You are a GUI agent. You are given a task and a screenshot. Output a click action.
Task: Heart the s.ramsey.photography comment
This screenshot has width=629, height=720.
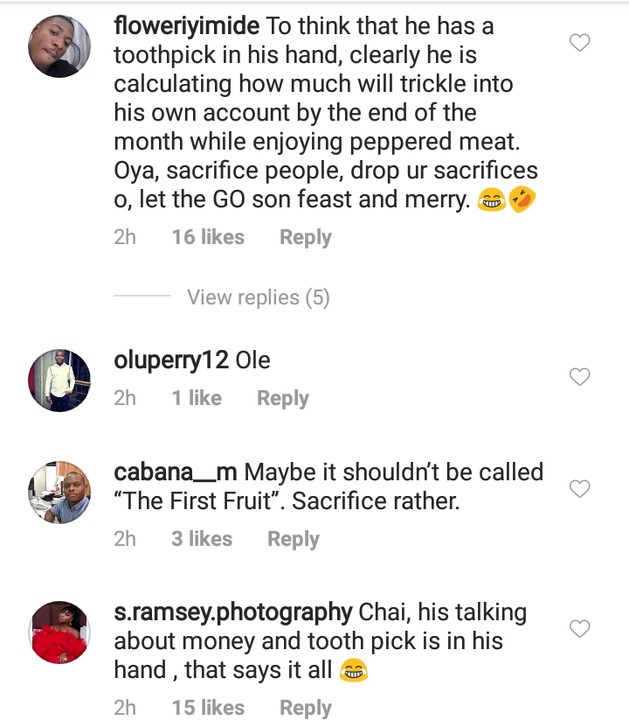tap(580, 628)
